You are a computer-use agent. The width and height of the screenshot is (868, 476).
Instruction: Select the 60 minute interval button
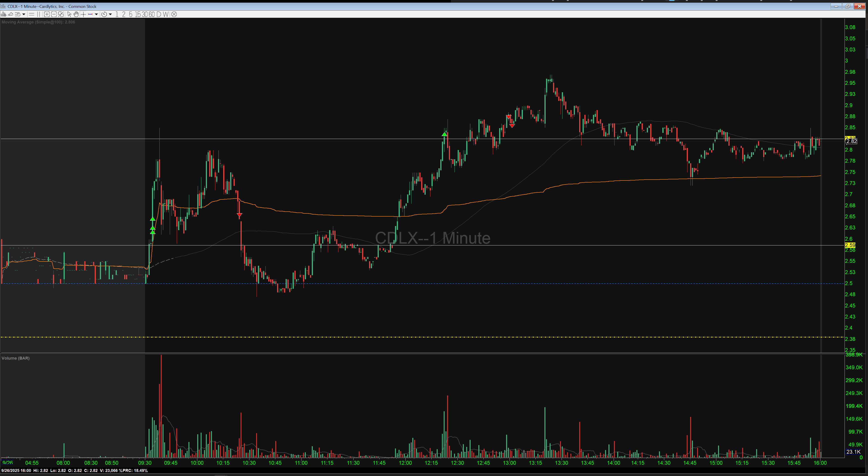152,14
